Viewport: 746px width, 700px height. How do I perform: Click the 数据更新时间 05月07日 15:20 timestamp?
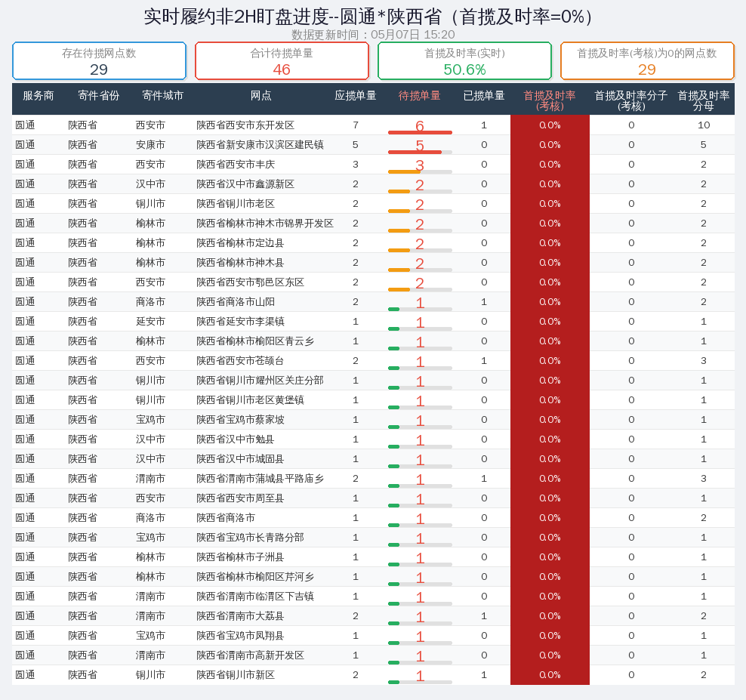click(x=373, y=35)
